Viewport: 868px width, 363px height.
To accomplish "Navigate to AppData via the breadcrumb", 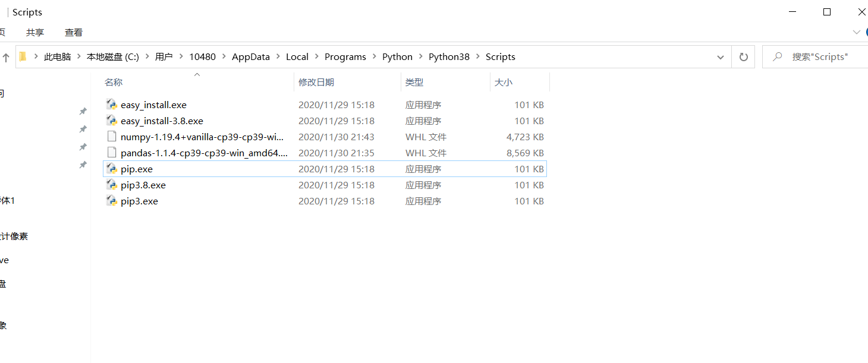I will pyautogui.click(x=250, y=56).
